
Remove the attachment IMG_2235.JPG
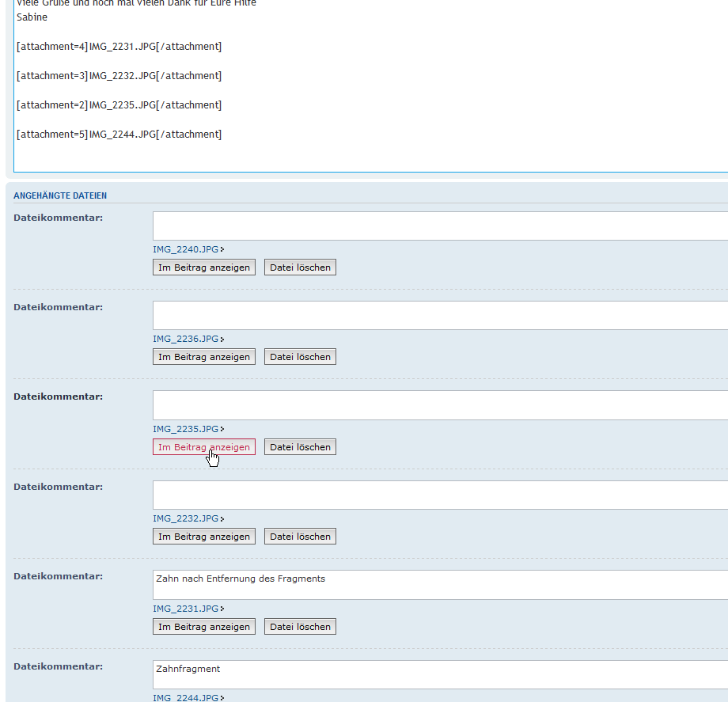tap(300, 447)
